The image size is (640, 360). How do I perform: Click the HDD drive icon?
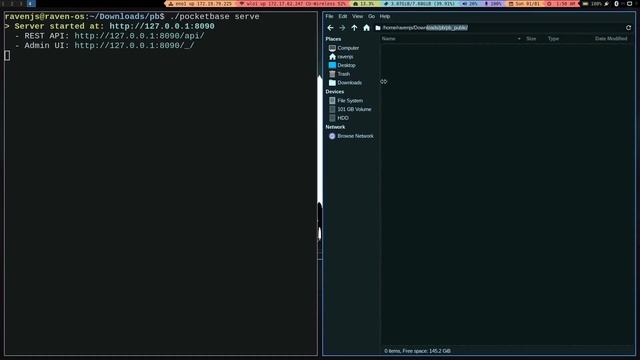pyautogui.click(x=332, y=118)
